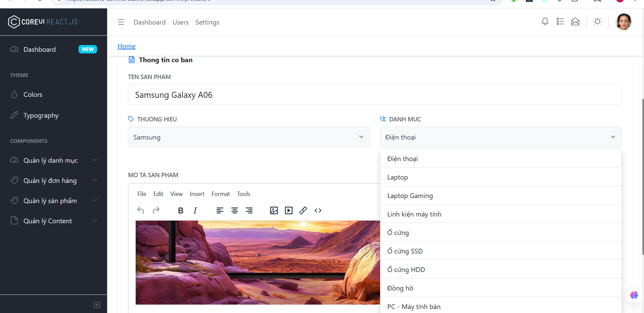Align text right in the editor

[249, 210]
